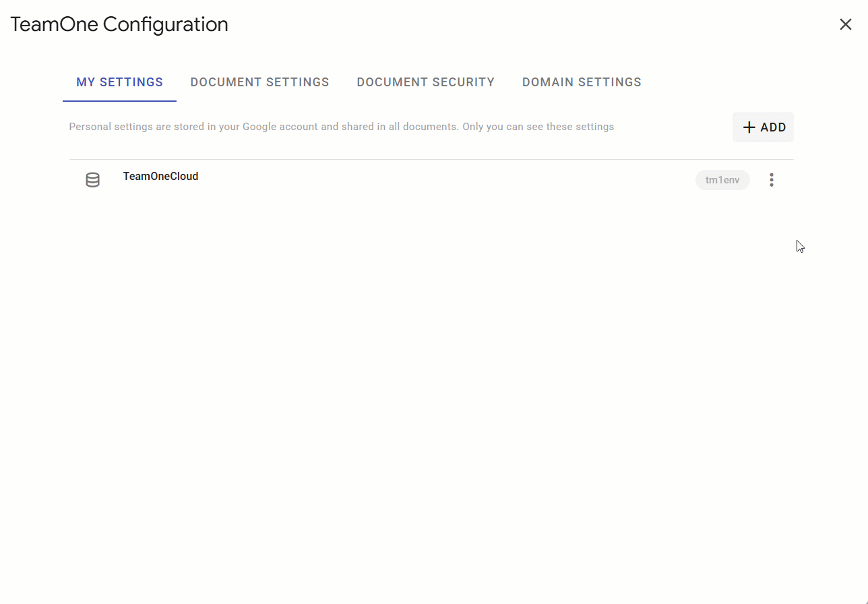This screenshot has height=604, width=868.
Task: Switch to the My Settings tab
Action: 119,82
